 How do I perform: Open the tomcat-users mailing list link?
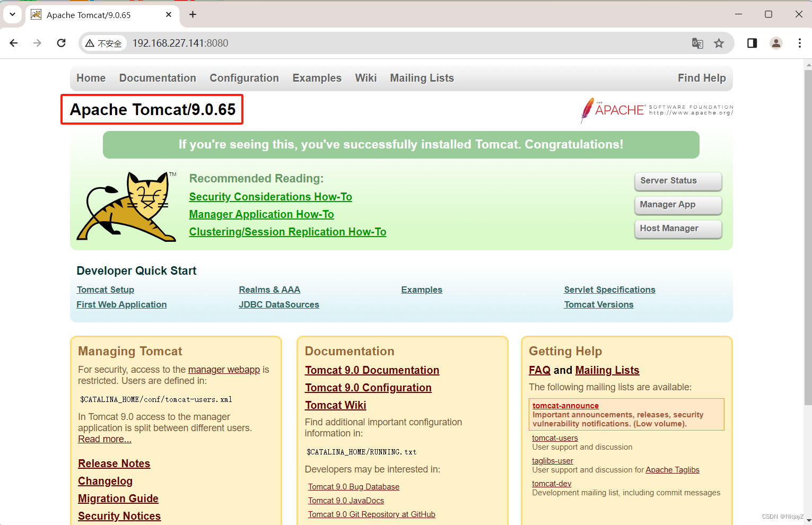pos(555,438)
